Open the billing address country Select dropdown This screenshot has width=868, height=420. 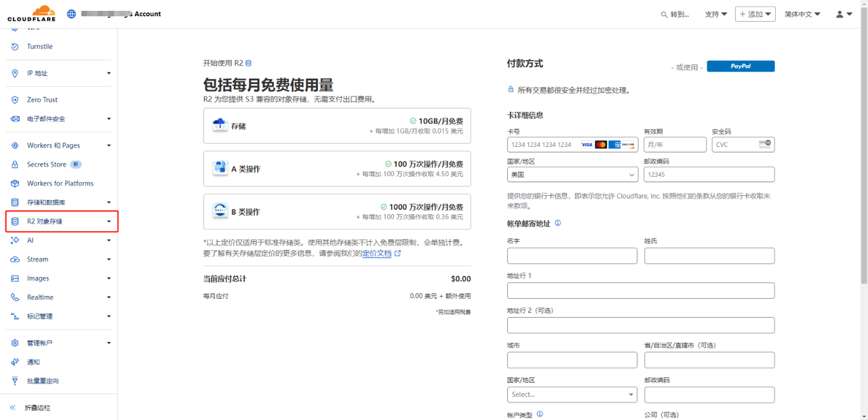coord(572,394)
